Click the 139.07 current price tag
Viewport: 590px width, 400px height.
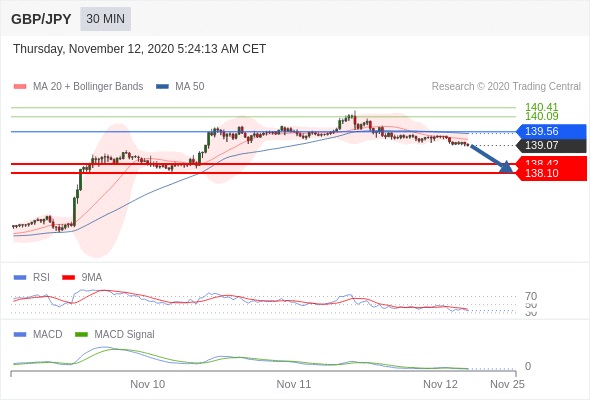[x=551, y=146]
